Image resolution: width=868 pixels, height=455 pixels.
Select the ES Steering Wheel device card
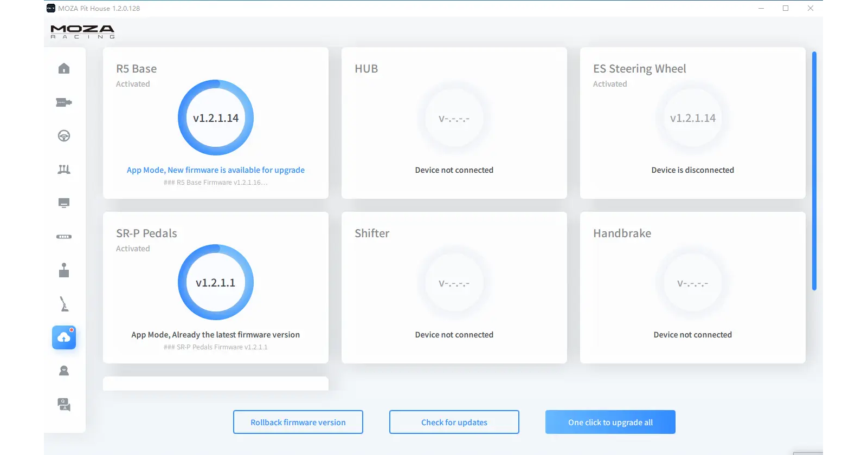click(692, 123)
